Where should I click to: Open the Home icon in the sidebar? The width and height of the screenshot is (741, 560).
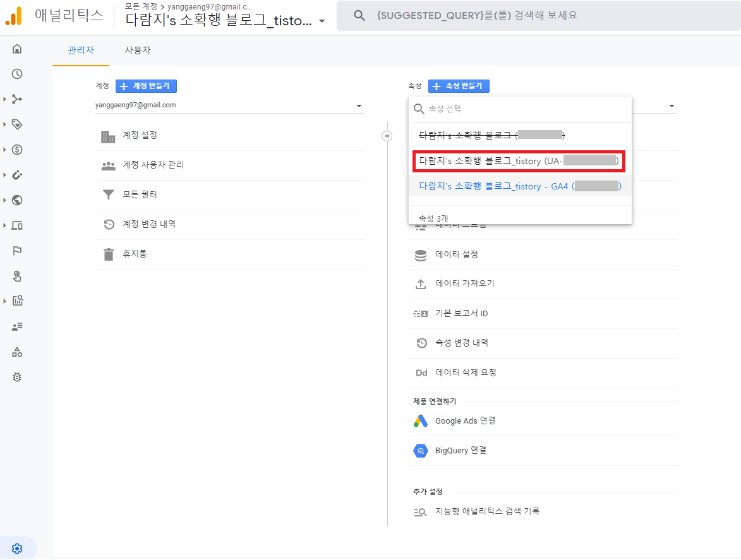17,49
